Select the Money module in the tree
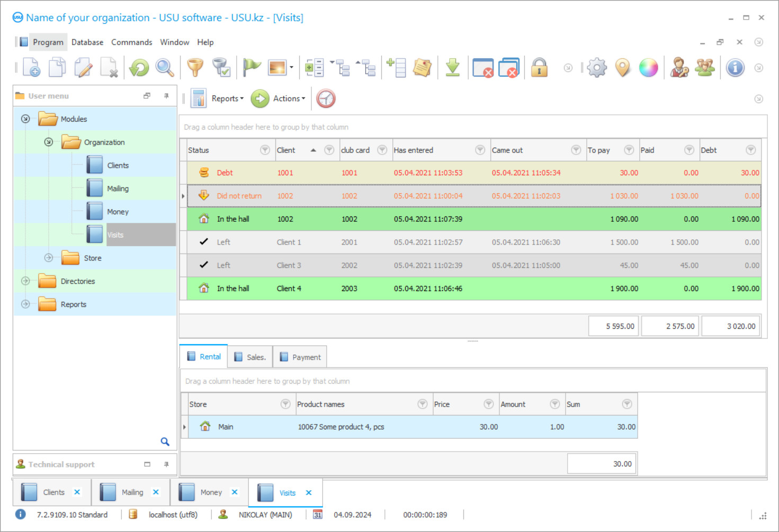Screen dimensions: 779x532 tap(118, 211)
